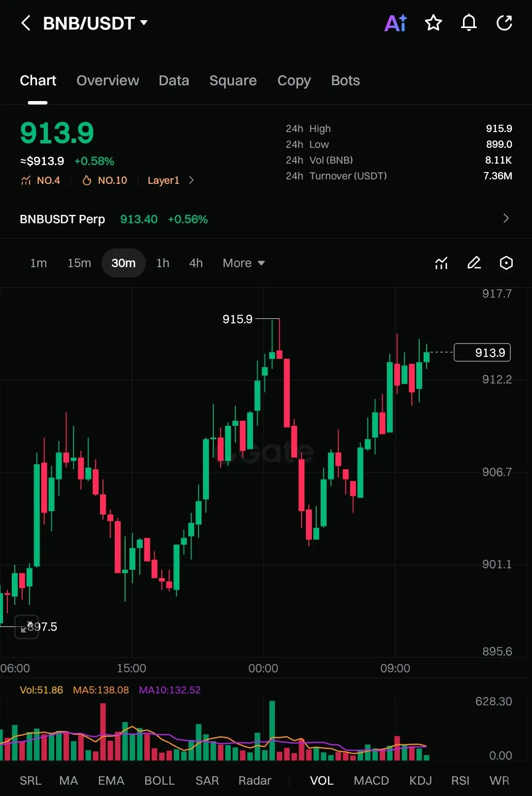
Task: Open Layer1 category chevron
Action: [192, 180]
